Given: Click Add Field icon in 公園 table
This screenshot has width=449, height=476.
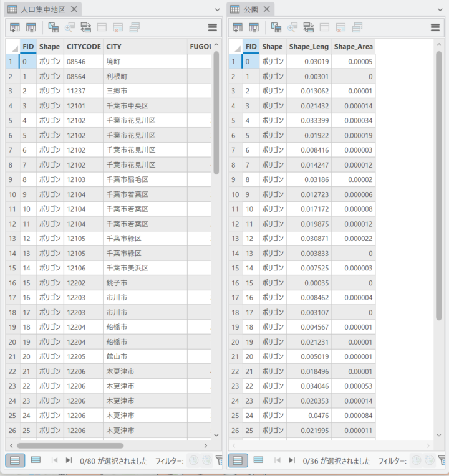Looking at the screenshot, I should 237,27.
